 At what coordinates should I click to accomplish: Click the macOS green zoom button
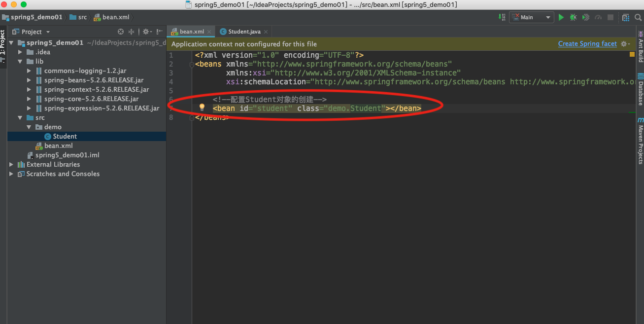point(23,4)
